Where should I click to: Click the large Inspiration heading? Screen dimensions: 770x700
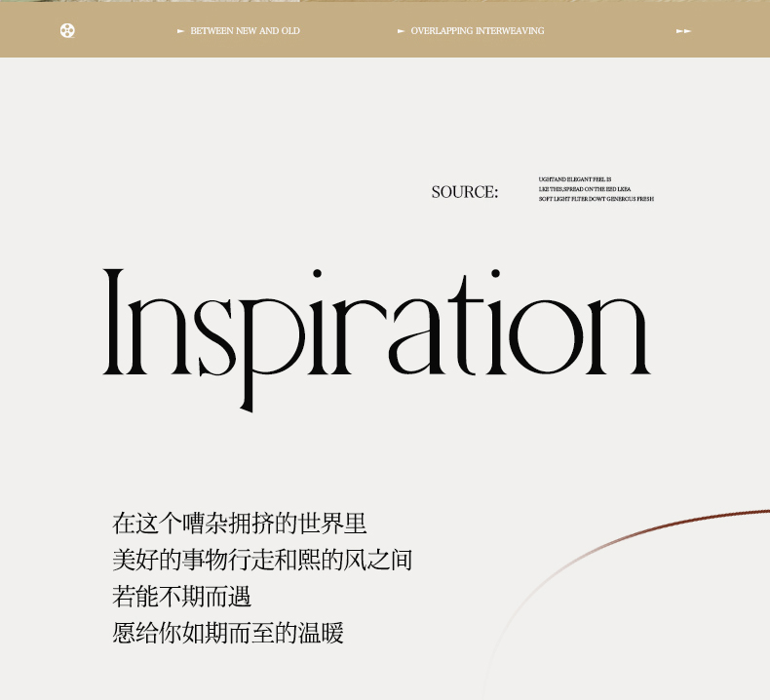click(x=376, y=327)
